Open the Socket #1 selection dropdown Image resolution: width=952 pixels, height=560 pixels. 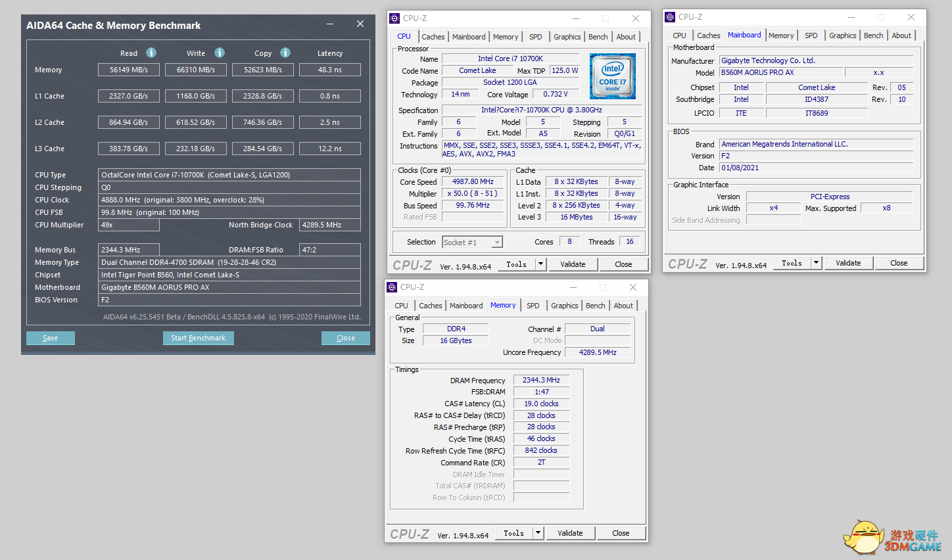click(497, 243)
